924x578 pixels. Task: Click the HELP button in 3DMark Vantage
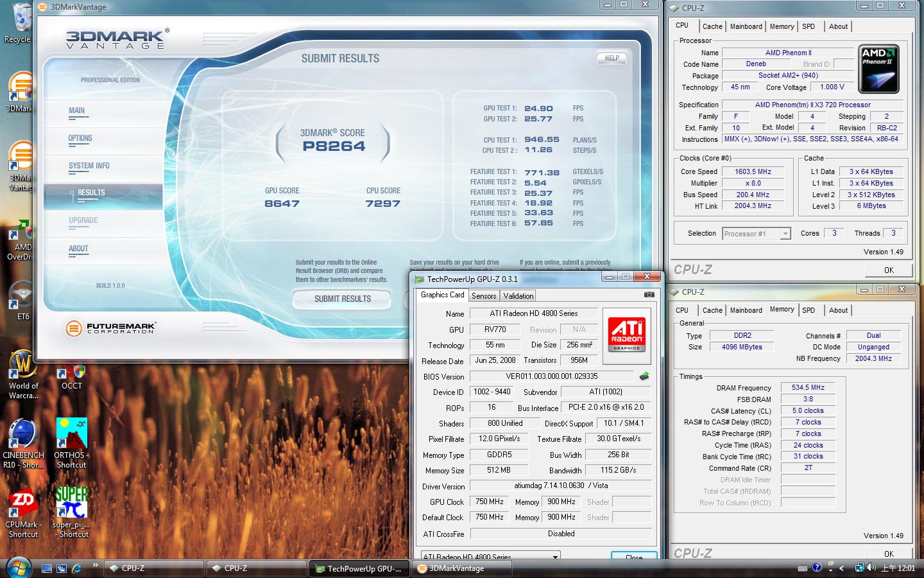[612, 58]
